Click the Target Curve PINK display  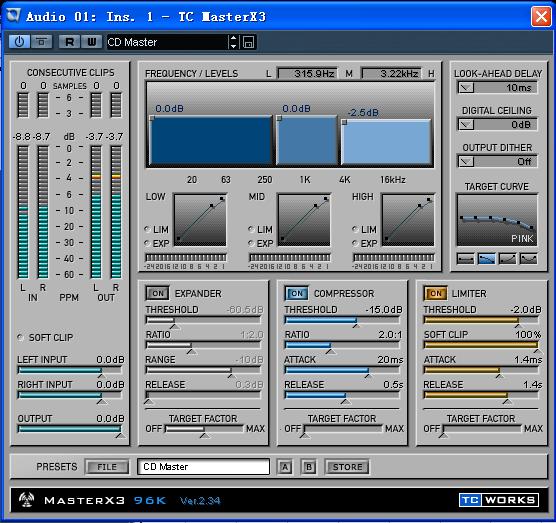(x=497, y=220)
